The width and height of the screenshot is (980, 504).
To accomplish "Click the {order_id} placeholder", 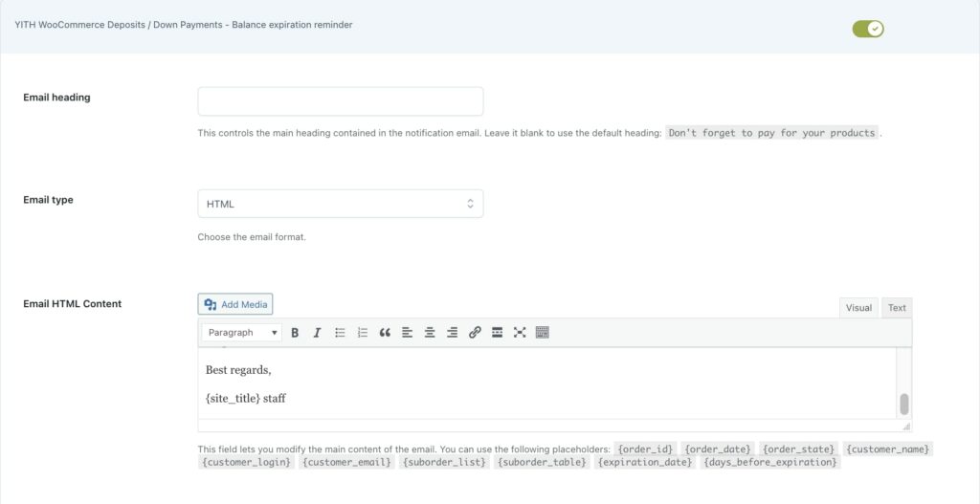I will [646, 449].
